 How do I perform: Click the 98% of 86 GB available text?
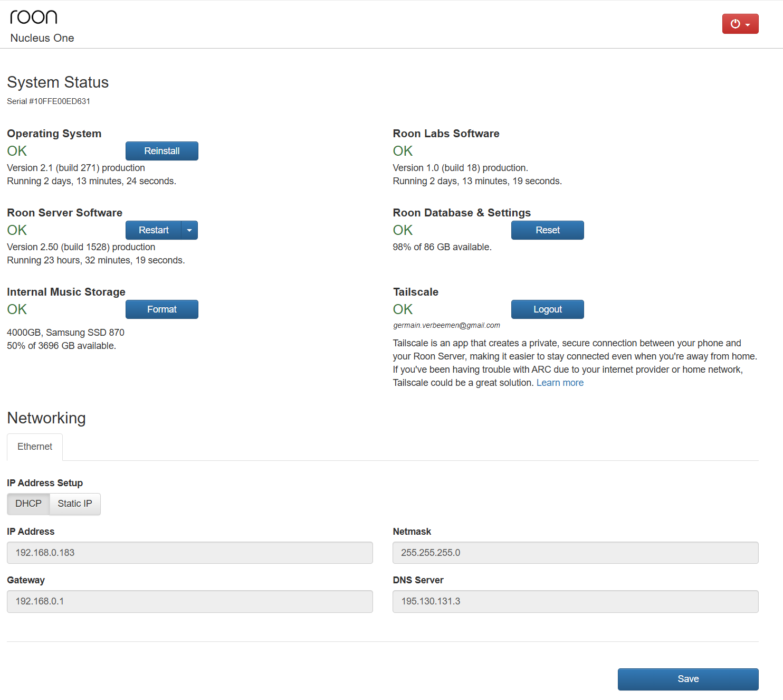click(x=442, y=247)
